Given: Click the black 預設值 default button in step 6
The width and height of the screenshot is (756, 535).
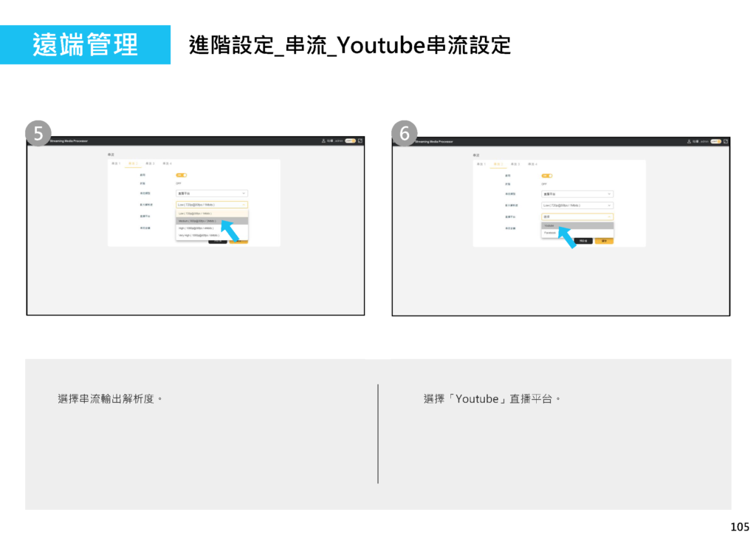Looking at the screenshot, I should (583, 241).
